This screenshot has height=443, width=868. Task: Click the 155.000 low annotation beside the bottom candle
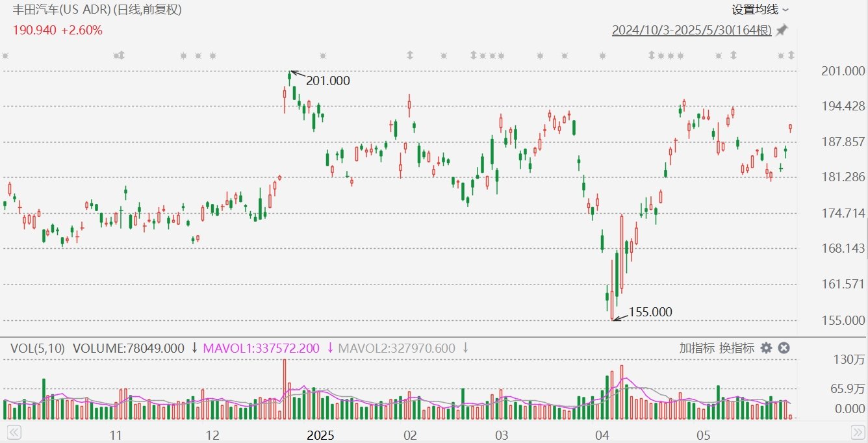[x=650, y=312]
